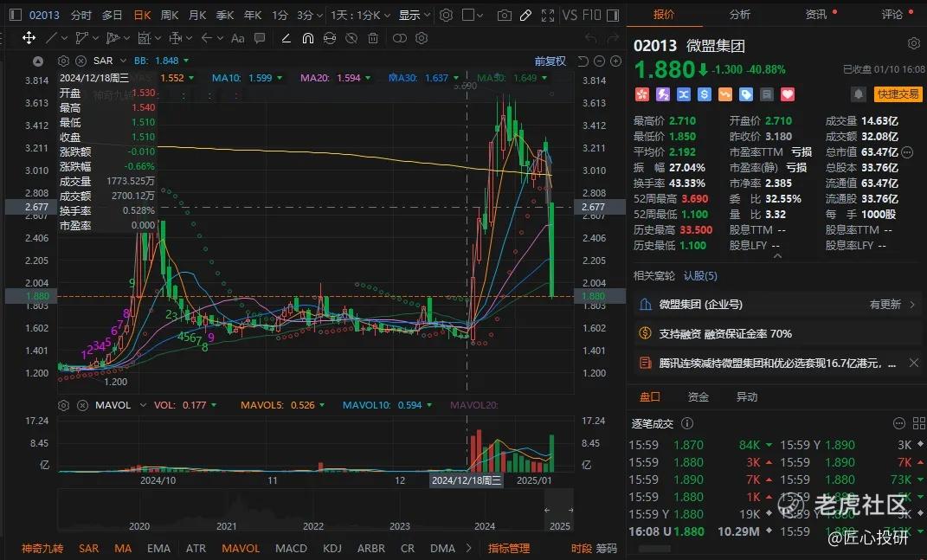The width and height of the screenshot is (927, 560).
Task: Click the Hong Kong market flag badge
Action: click(x=642, y=94)
